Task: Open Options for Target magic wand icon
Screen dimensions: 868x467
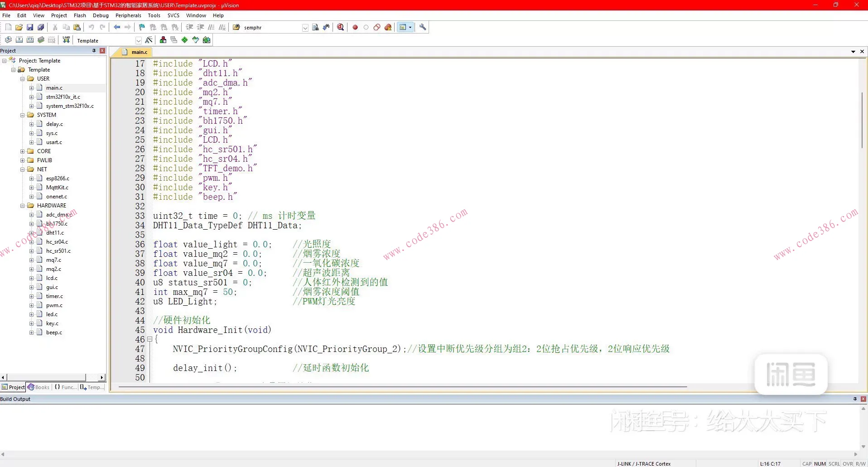Action: (149, 40)
